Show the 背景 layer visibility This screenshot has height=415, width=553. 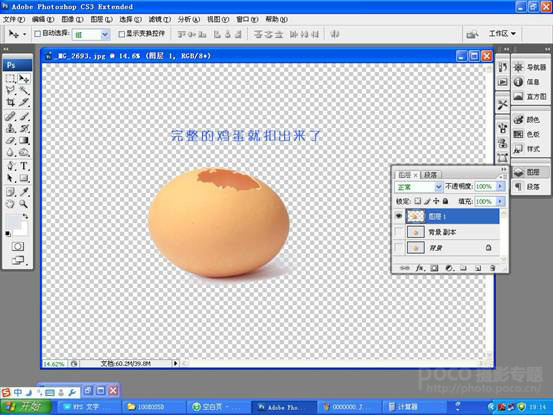tap(399, 248)
